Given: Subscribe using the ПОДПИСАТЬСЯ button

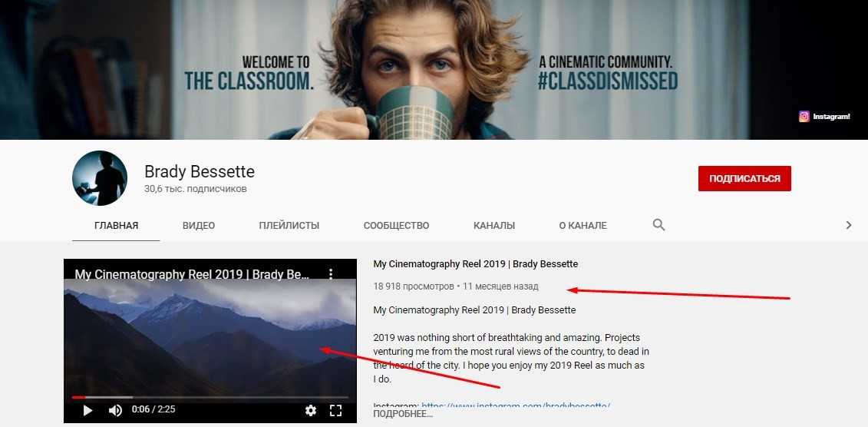Looking at the screenshot, I should click(x=744, y=178).
